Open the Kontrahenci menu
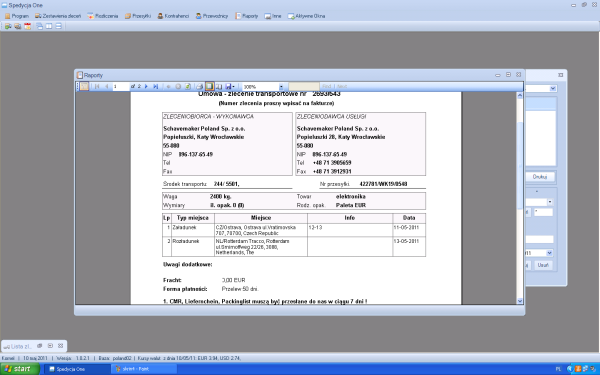 (x=173, y=16)
